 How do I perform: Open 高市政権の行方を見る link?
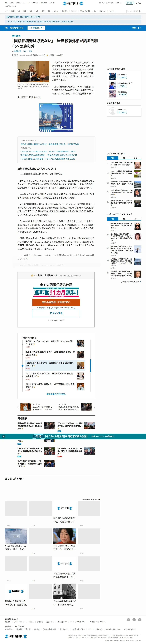click(56, 394)
